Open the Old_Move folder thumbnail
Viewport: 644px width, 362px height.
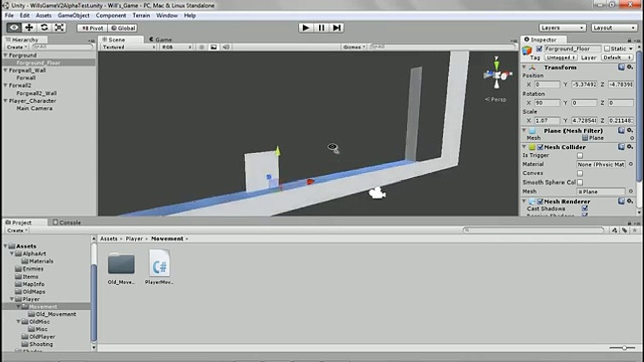coord(121,267)
